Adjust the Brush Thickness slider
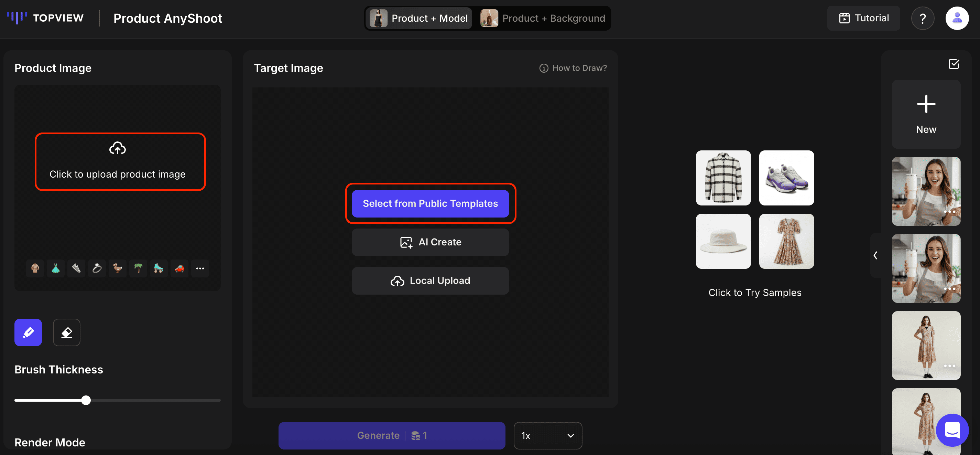The height and width of the screenshot is (455, 980). (x=86, y=400)
